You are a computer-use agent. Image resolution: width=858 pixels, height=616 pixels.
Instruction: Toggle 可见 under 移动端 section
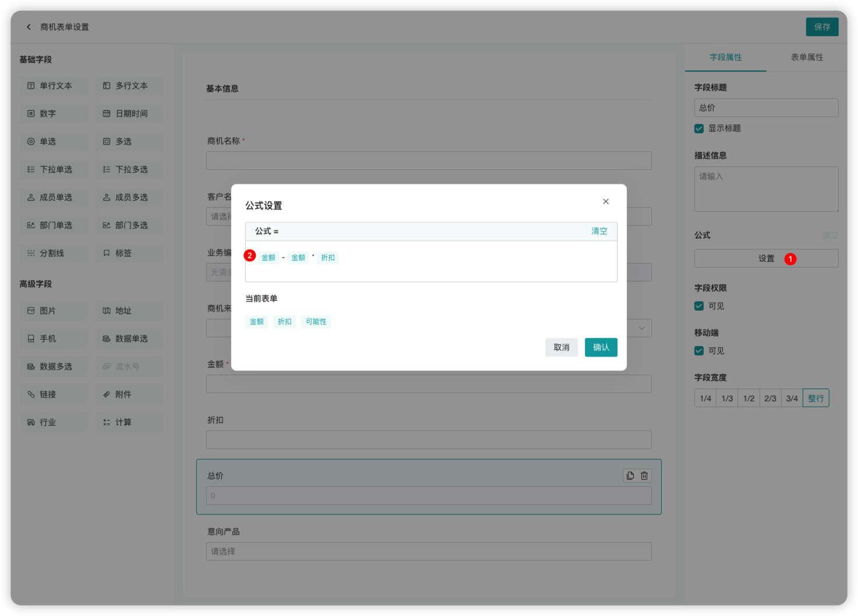[699, 351]
